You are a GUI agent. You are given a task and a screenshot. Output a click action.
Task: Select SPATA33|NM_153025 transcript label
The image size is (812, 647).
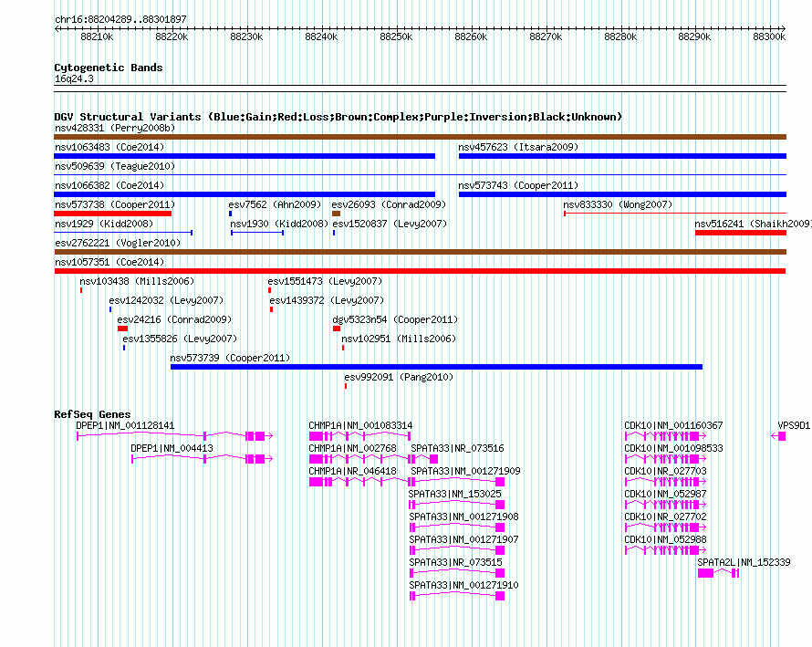[454, 494]
